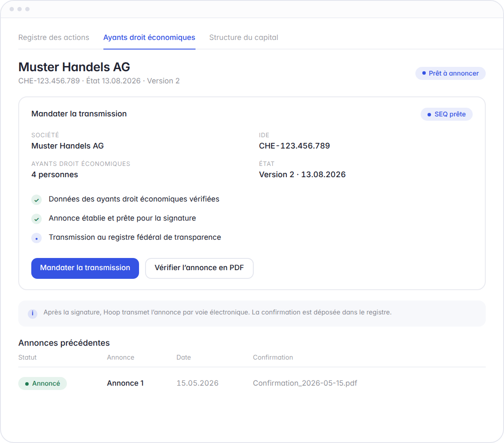Viewport: 504px width, 443px height.
Task: Open Confirmation_2026-05-15.pdf file
Action: 305,383
